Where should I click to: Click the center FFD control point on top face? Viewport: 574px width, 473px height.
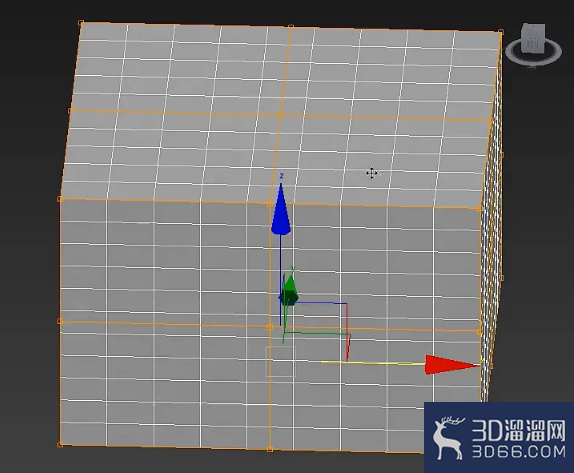coord(281,115)
